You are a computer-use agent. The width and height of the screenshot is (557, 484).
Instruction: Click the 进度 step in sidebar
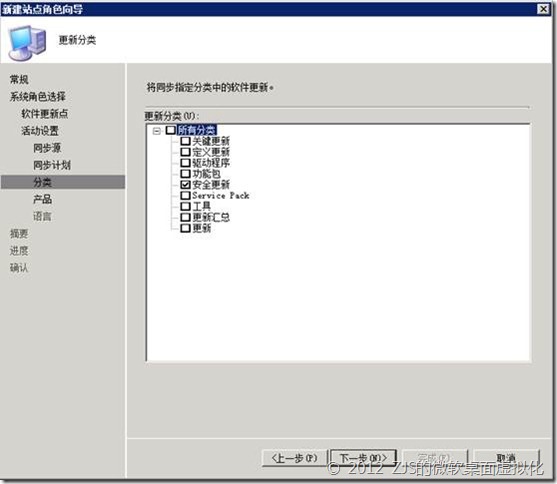coord(19,251)
